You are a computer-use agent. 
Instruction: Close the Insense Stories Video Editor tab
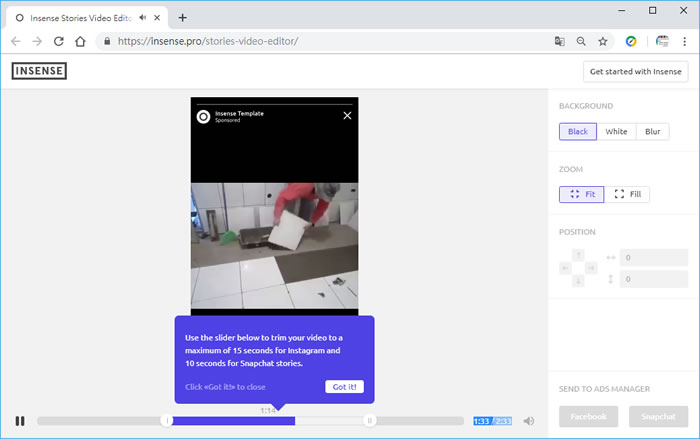(157, 18)
